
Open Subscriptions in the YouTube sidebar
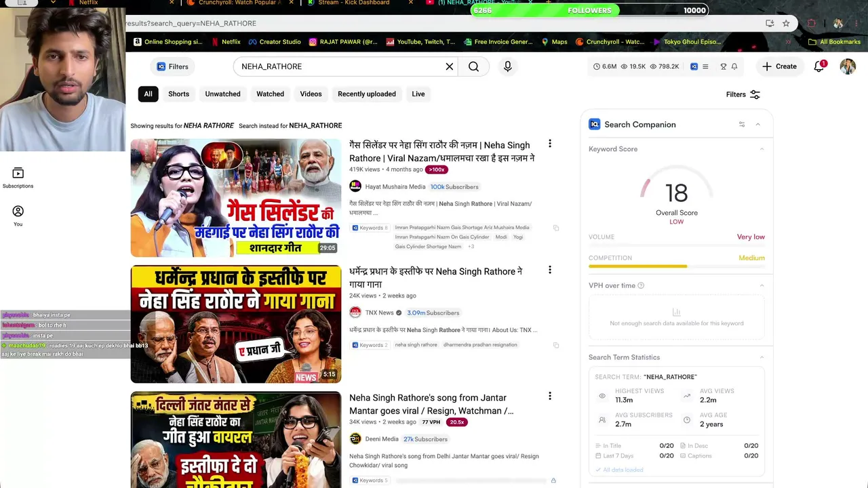18,178
